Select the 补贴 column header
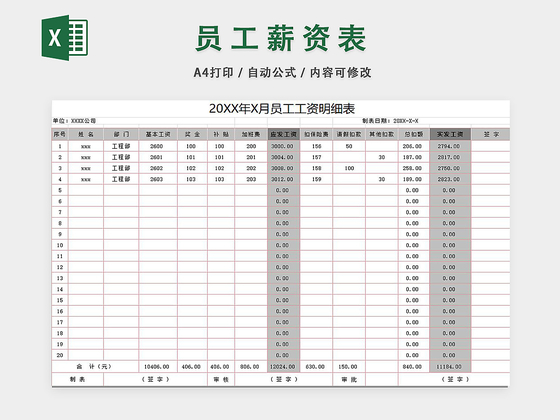Screen dimensions: 560x420 pos(221,134)
